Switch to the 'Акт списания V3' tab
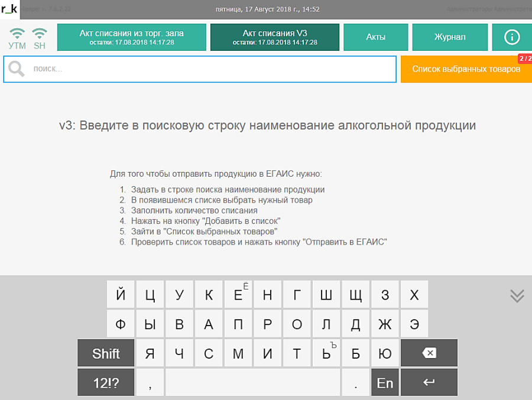 pyautogui.click(x=275, y=37)
